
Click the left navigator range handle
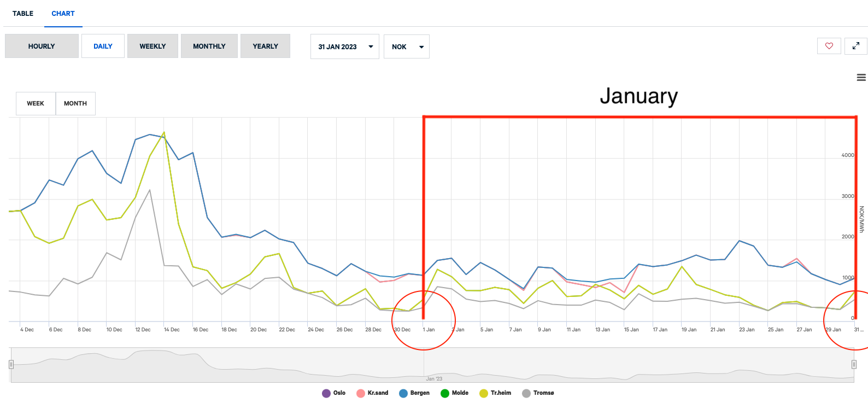coord(11,365)
